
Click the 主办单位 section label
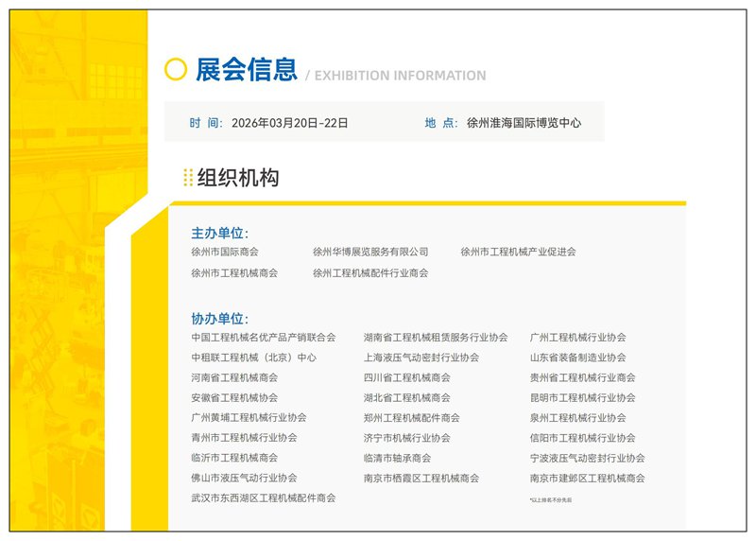(219, 233)
